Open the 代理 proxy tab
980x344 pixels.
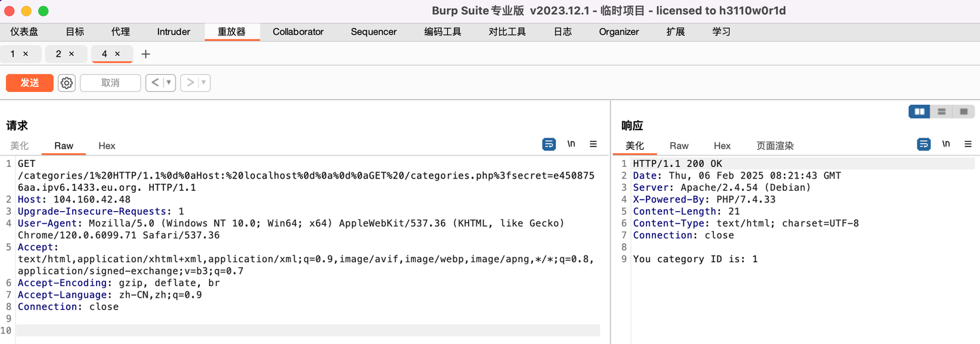tap(120, 31)
